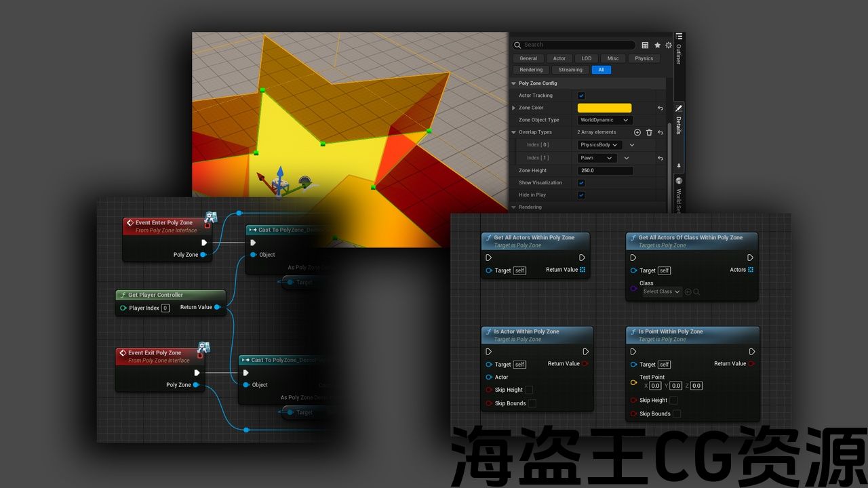868x488 pixels.
Task: Click the Zone Height value field
Action: pos(605,171)
